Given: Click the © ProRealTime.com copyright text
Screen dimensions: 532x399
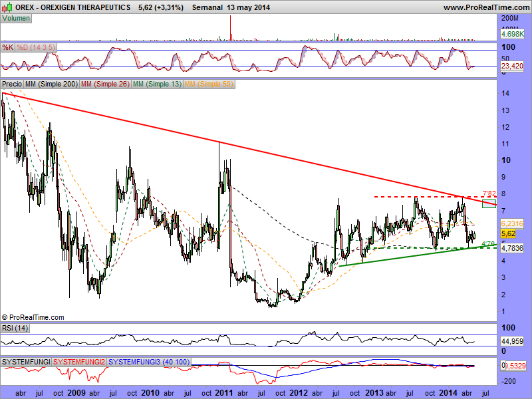Looking at the screenshot, I should click(x=33, y=317).
